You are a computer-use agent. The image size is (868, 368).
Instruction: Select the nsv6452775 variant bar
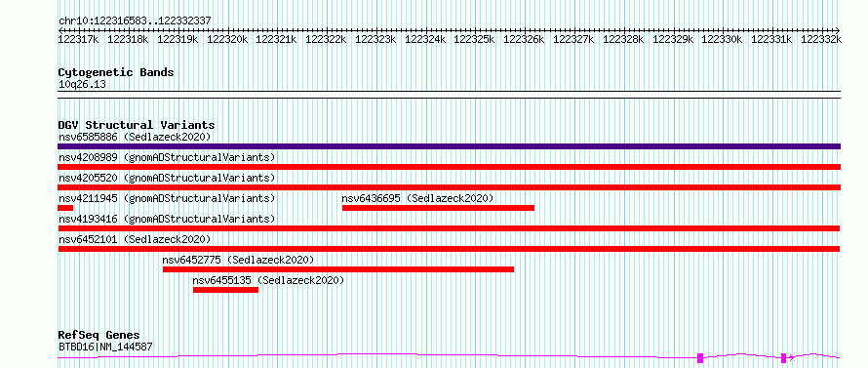coord(338,269)
